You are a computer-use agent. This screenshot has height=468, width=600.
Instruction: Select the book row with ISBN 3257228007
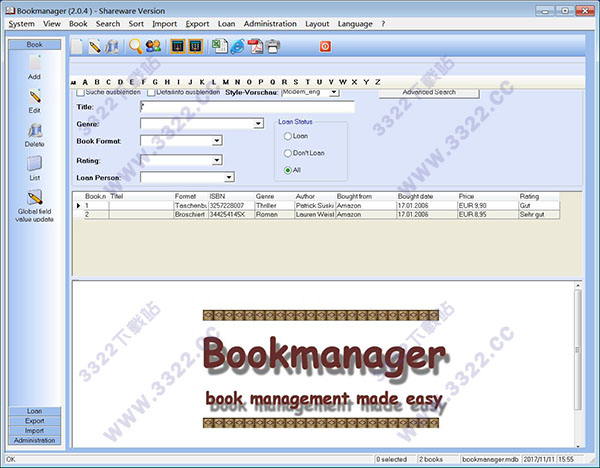coord(316,205)
